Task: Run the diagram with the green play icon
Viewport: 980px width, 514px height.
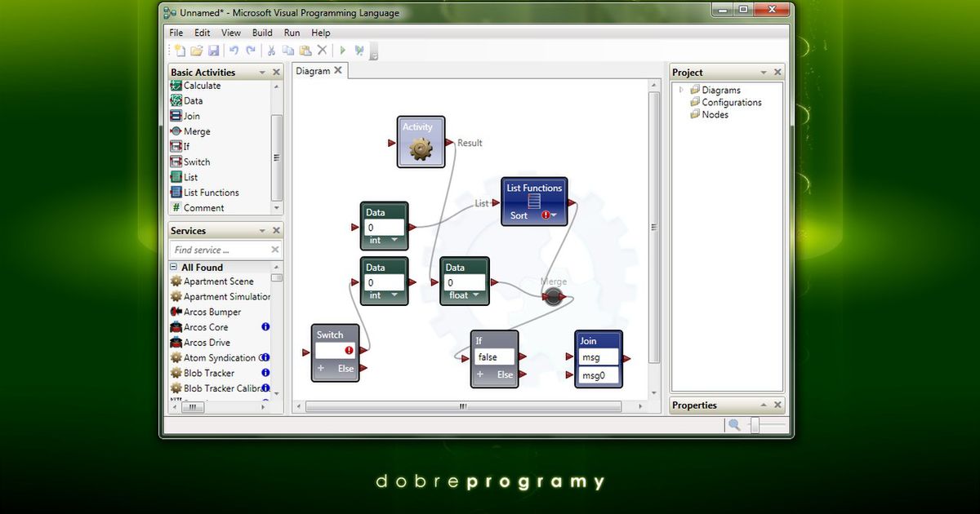Action: (343, 51)
